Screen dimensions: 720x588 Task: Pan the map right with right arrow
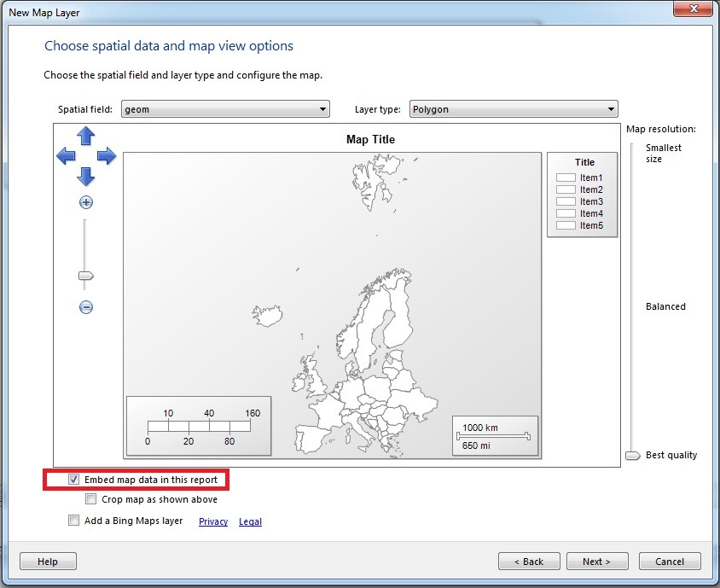[x=107, y=156]
